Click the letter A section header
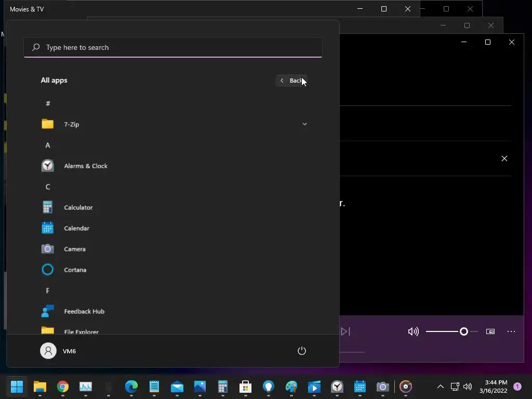 click(x=48, y=145)
